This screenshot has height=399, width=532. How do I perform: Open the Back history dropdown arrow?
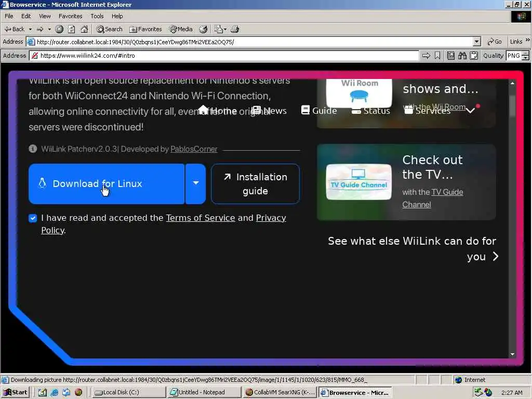point(30,29)
